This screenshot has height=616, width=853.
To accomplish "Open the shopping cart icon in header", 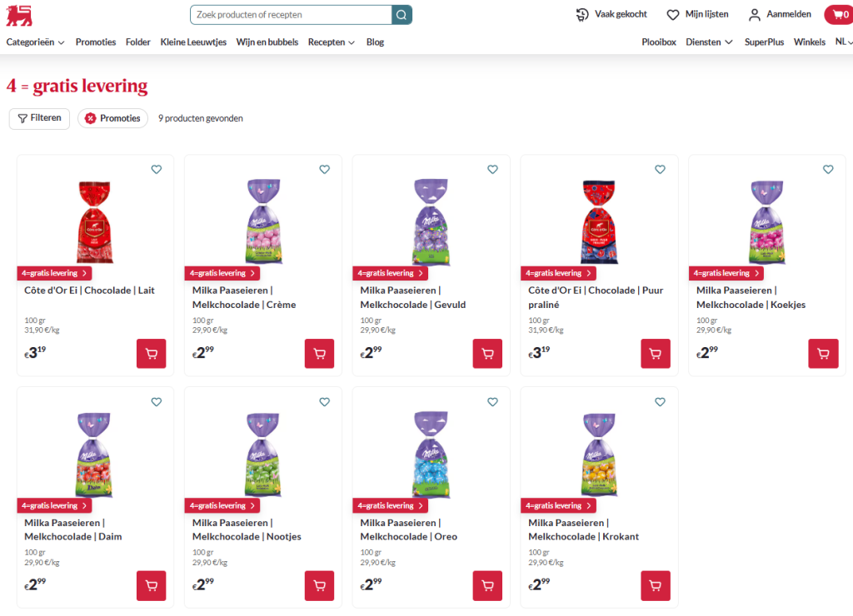I will pyautogui.click(x=840, y=15).
